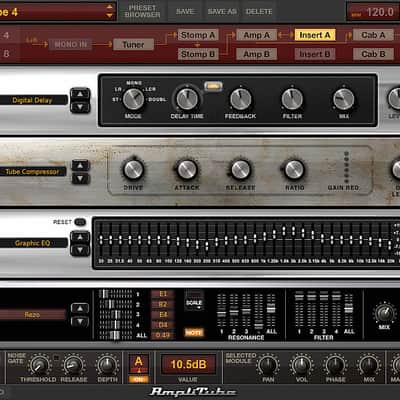
Task: Switch to the Amp A section
Action: point(256,35)
